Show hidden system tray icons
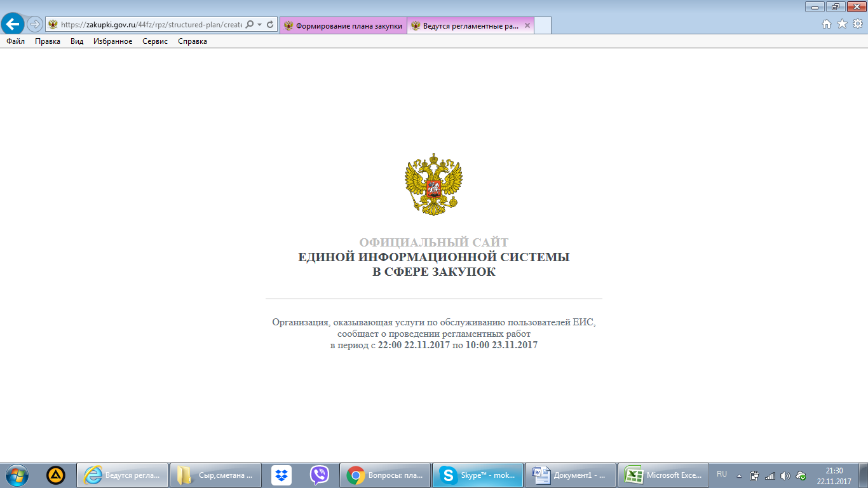This screenshot has height=488, width=868. pyautogui.click(x=739, y=475)
